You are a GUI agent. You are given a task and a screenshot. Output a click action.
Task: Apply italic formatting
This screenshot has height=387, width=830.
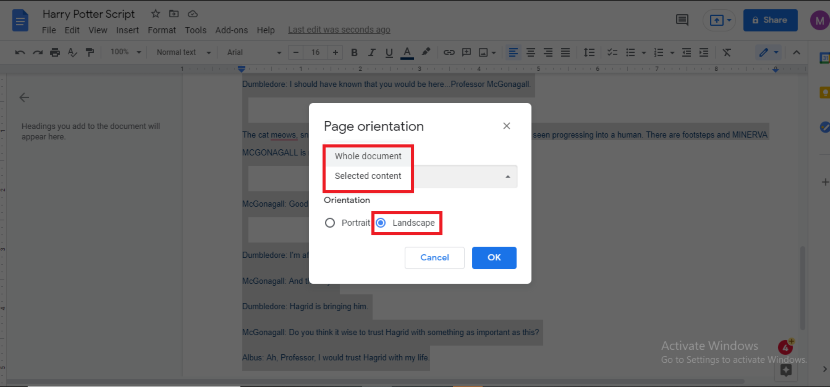click(372, 52)
